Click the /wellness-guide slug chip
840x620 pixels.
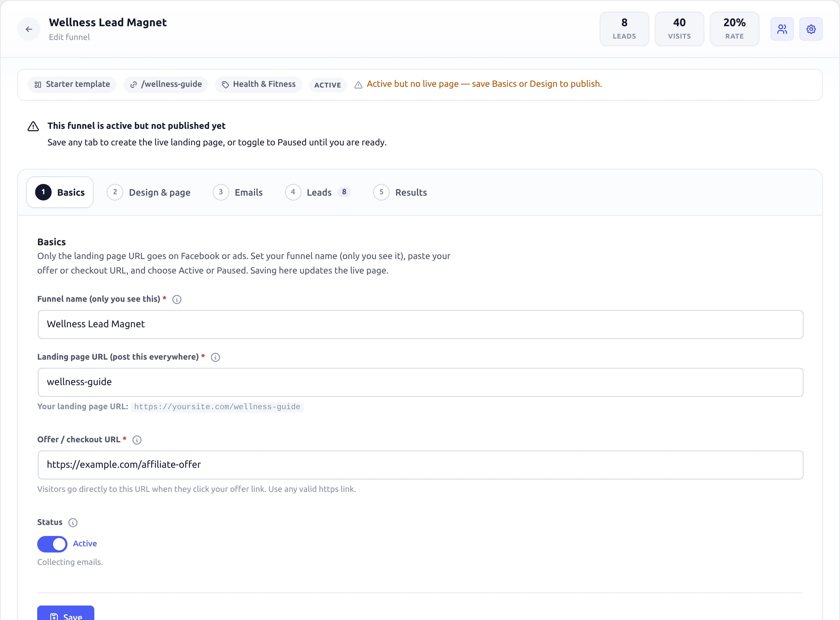coord(165,84)
